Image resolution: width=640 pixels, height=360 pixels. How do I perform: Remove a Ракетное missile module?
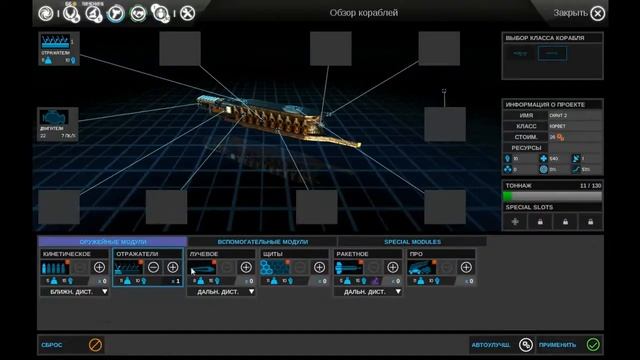[x=374, y=267]
